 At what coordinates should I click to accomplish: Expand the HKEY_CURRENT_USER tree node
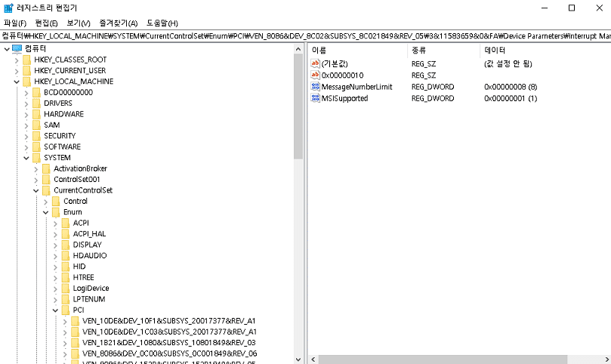pyautogui.click(x=16, y=70)
